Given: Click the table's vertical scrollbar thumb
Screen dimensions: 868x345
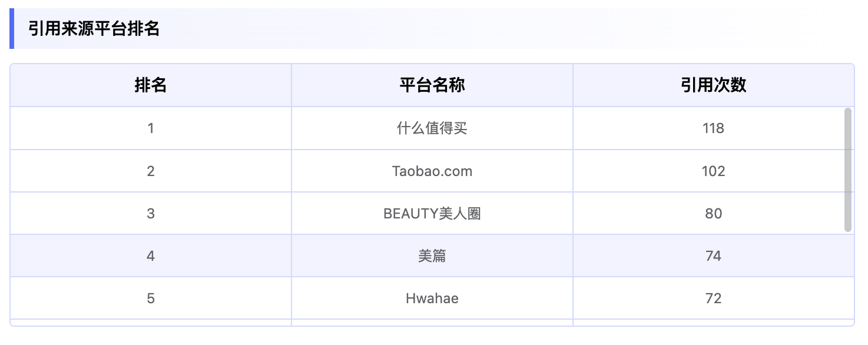Looking at the screenshot, I should [848, 170].
